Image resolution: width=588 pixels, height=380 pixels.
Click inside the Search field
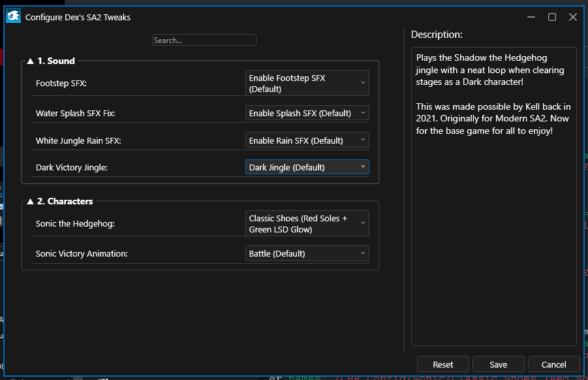coord(204,40)
